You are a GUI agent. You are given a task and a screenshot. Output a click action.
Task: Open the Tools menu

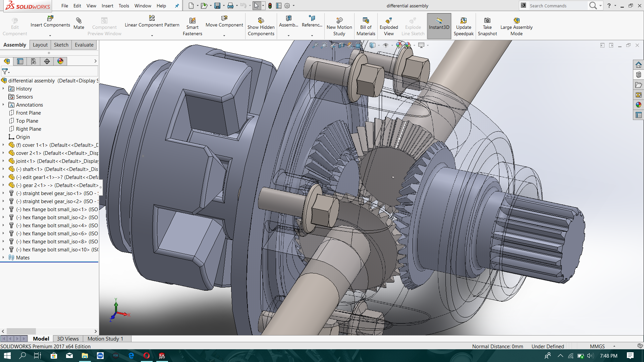124,6
